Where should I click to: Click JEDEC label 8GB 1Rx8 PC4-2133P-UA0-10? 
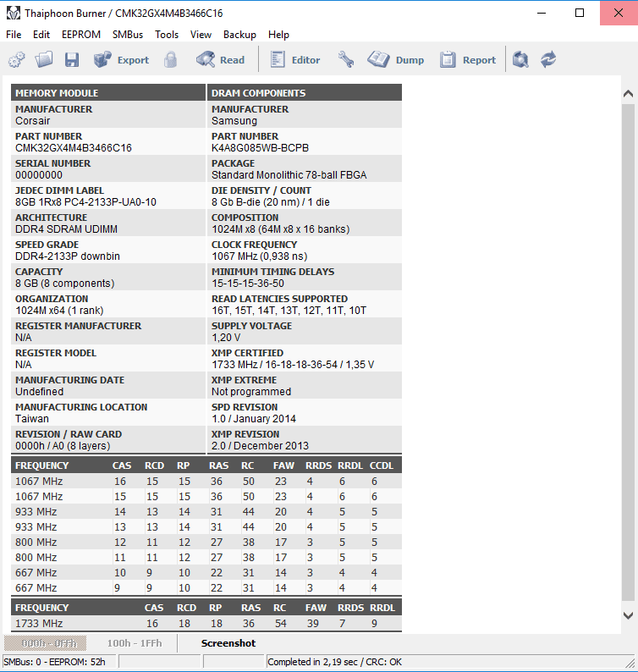coord(85,202)
